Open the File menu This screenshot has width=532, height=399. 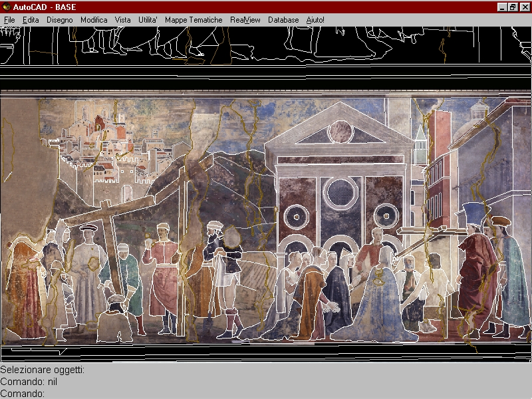coord(9,20)
